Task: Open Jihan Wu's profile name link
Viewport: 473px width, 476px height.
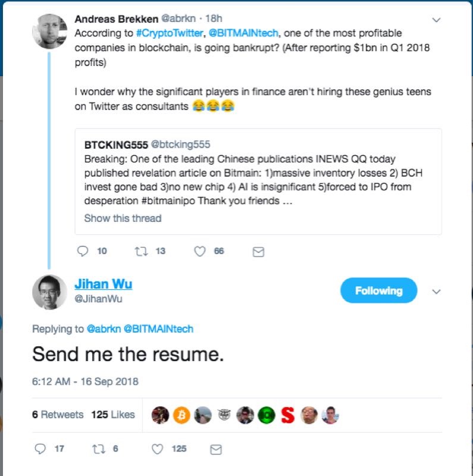Action: pyautogui.click(x=104, y=284)
